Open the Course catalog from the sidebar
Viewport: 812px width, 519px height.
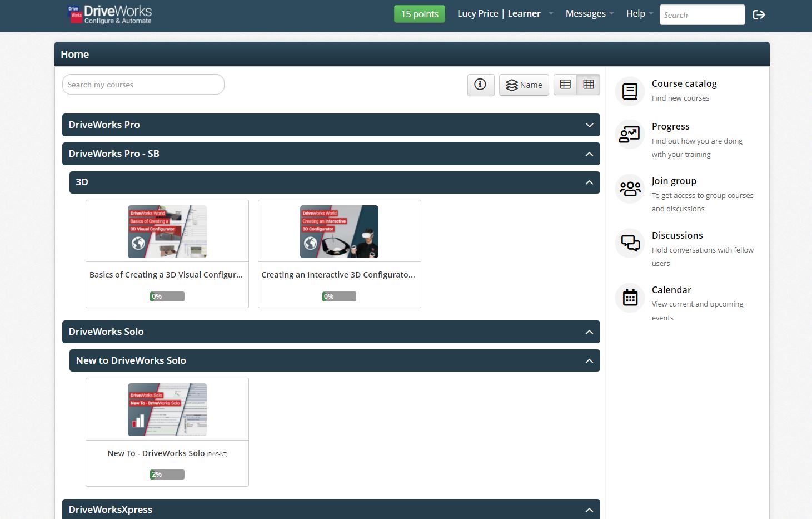(x=629, y=91)
